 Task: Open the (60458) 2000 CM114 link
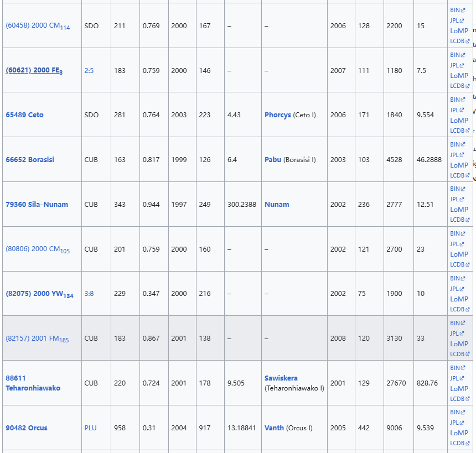click(x=38, y=26)
